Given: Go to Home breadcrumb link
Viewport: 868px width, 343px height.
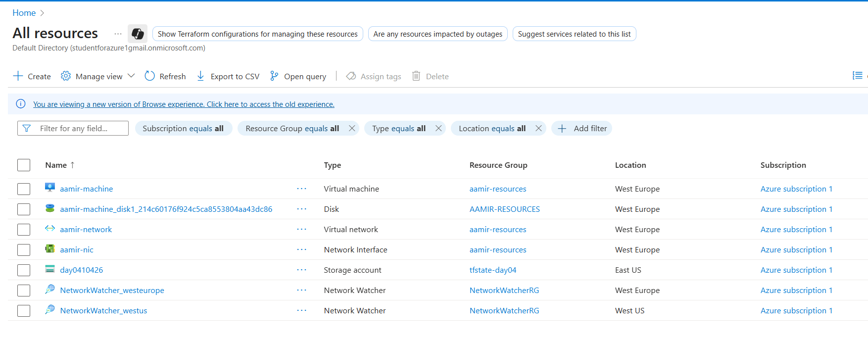Looking at the screenshot, I should 24,13.
